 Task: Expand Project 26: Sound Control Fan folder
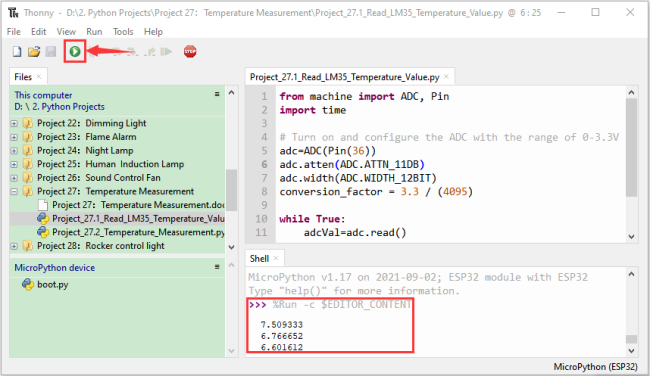(14, 178)
